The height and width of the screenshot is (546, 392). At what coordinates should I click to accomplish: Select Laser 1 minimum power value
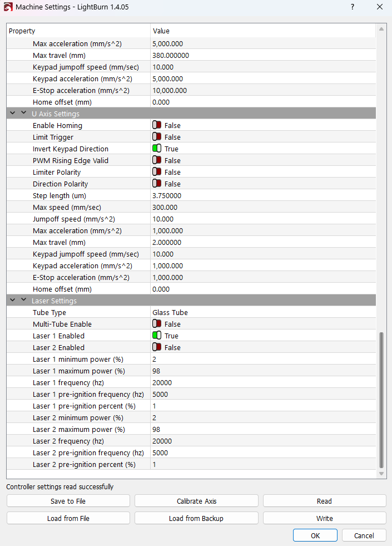pos(155,359)
